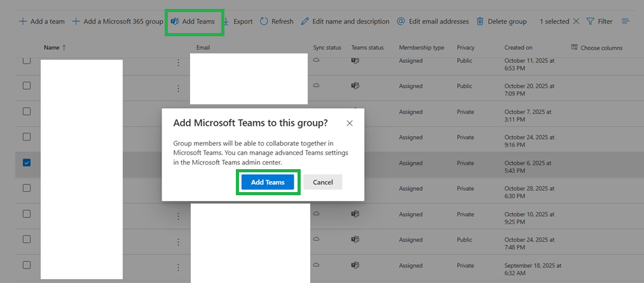Click Public privacy in October 11 row
The width and height of the screenshot is (644, 283).
click(465, 61)
